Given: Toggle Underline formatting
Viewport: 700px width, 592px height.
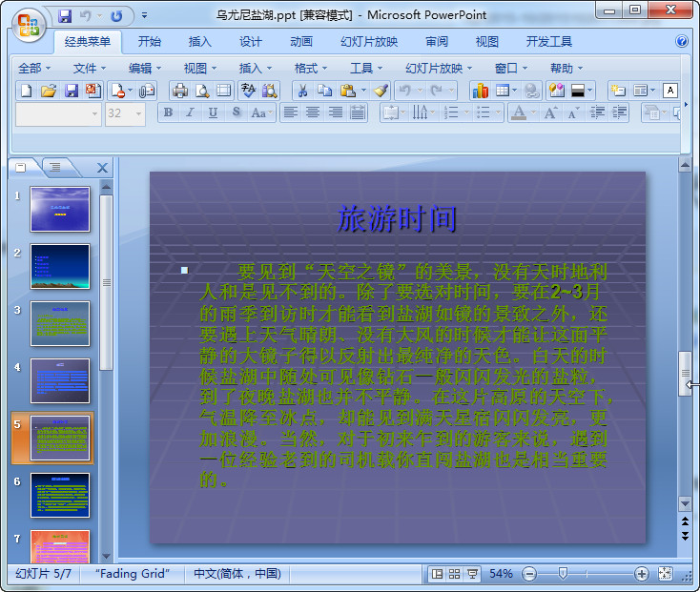Looking at the screenshot, I should (213, 112).
